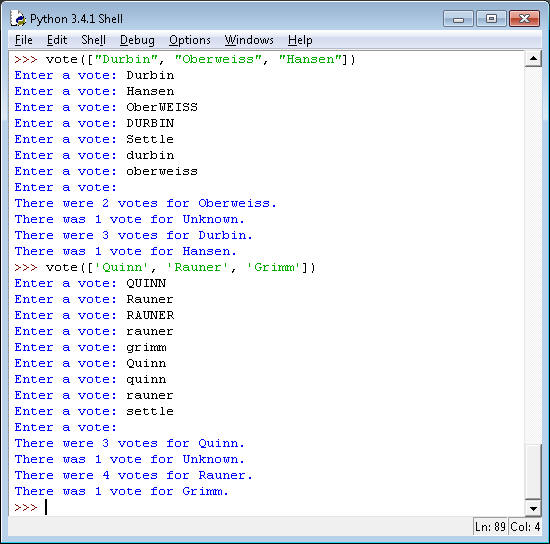Screen dimensions: 550x544
Task: Open the Options menu
Action: (190, 40)
